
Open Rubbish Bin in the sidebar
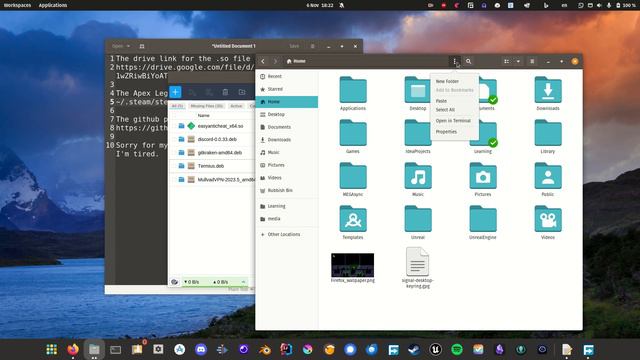pyautogui.click(x=287, y=190)
